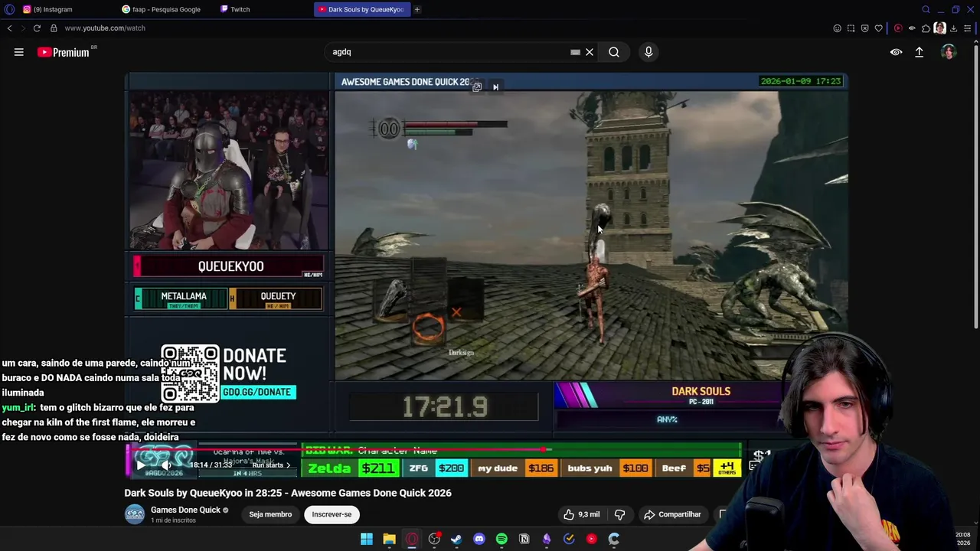Click the Seja membro button
Image resolution: width=980 pixels, height=551 pixels.
(270, 514)
